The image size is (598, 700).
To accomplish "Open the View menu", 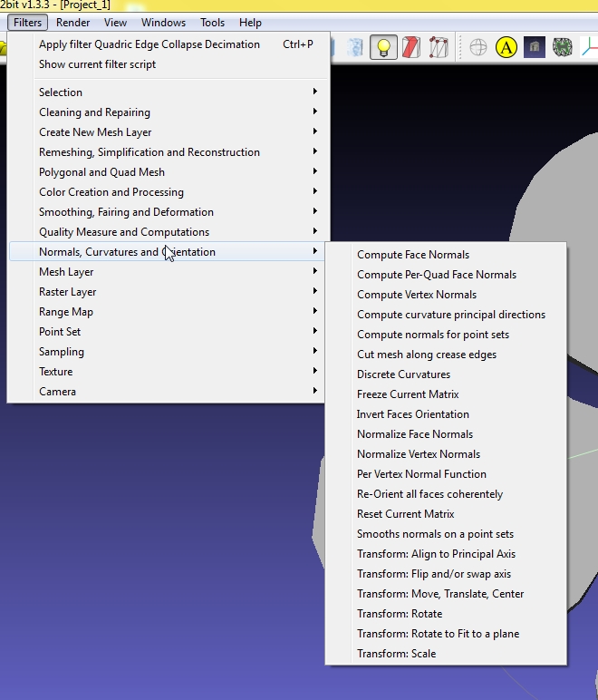I will (115, 23).
